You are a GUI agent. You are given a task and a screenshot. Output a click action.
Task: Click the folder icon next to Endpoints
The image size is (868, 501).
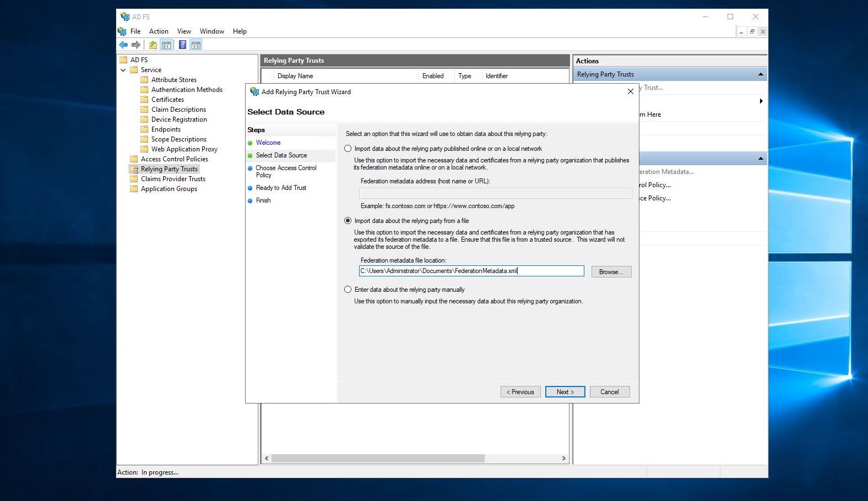point(144,129)
